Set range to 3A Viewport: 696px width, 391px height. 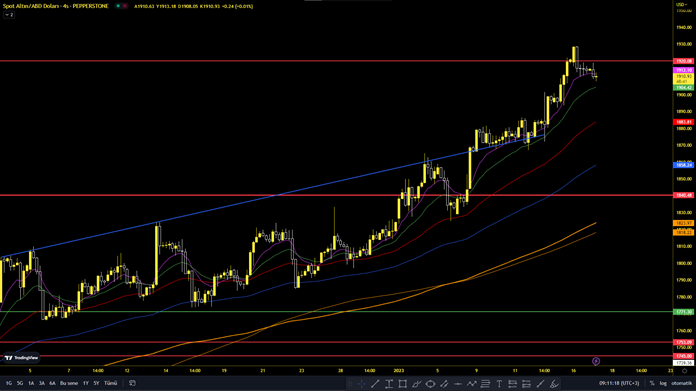[x=42, y=383]
